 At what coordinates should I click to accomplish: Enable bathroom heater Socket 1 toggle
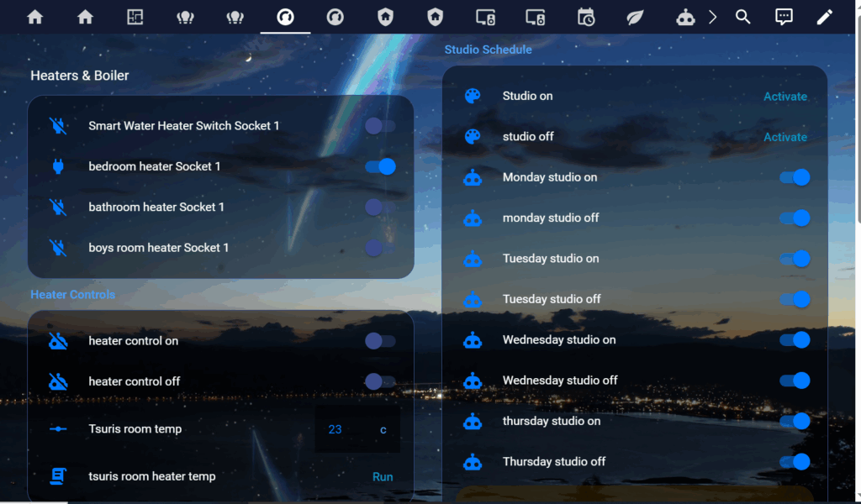(x=380, y=207)
